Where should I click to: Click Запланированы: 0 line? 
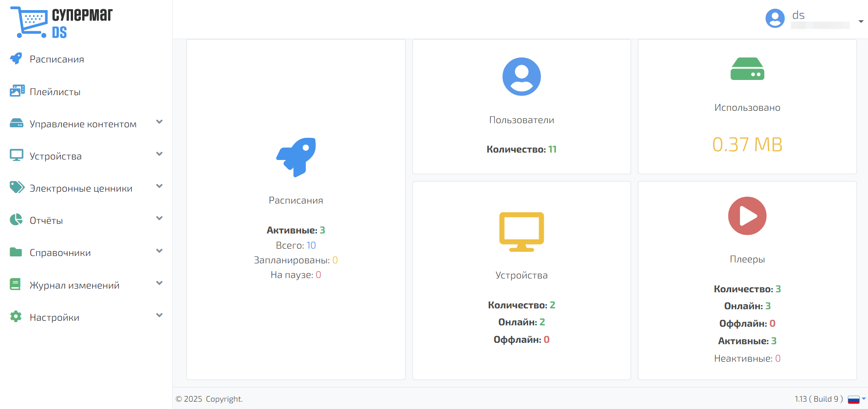[296, 260]
